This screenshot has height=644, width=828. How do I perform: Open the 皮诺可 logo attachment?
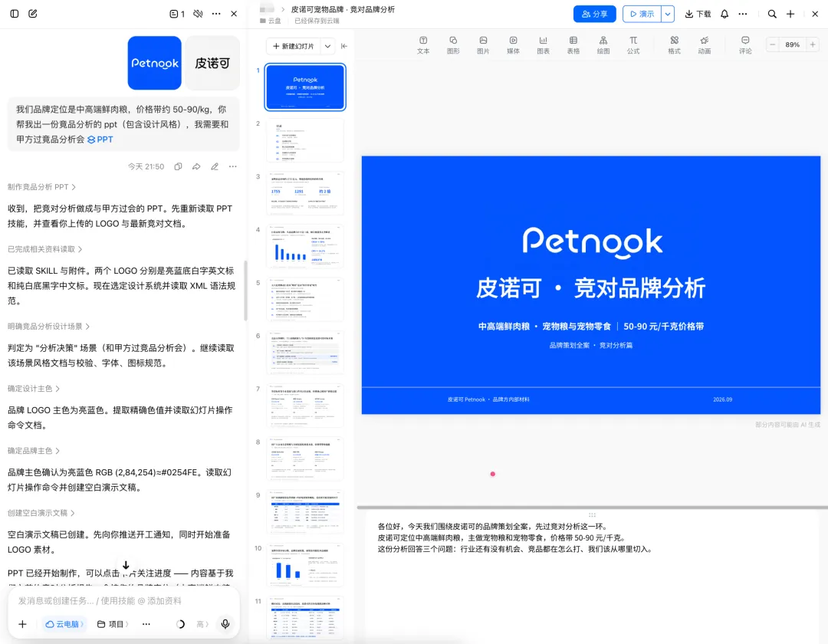(212, 63)
